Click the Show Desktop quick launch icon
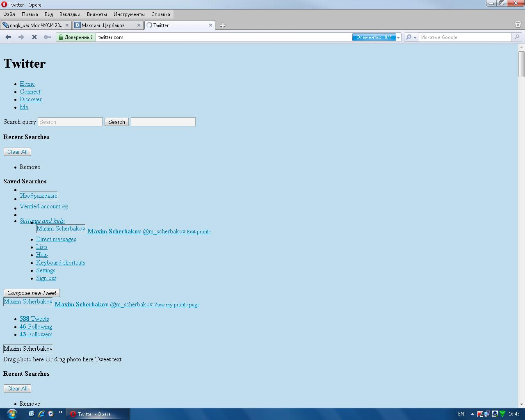525x420 pixels. click(x=31, y=414)
